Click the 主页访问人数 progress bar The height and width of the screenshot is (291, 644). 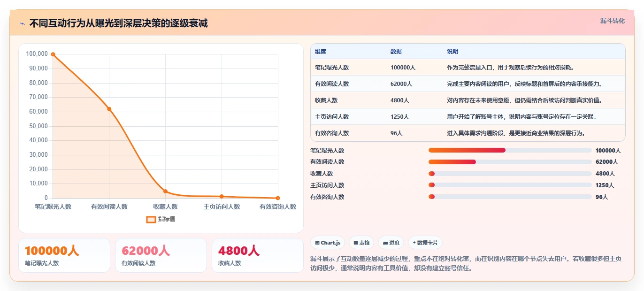click(x=510, y=185)
